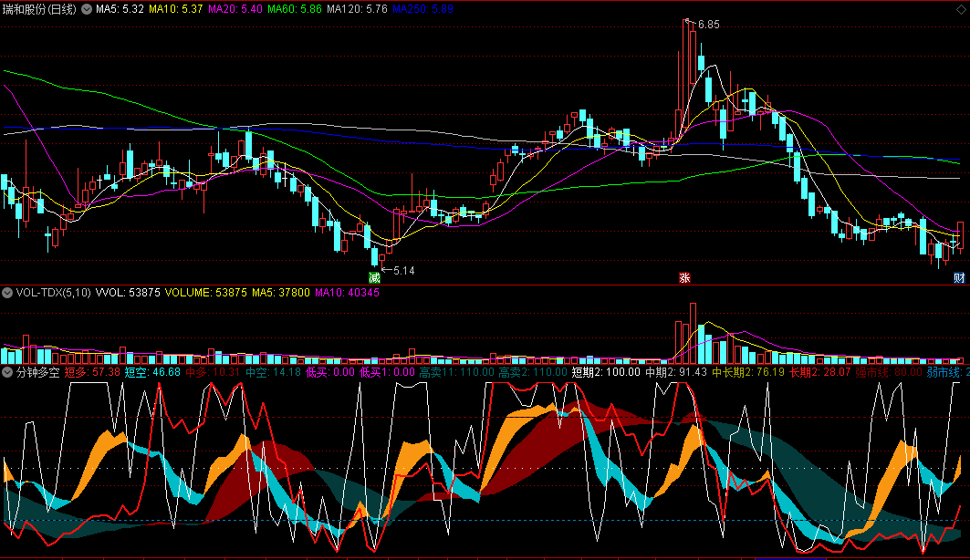The image size is (970, 560).
Task: Select the 短多: 57.38 value
Action: click(92, 372)
